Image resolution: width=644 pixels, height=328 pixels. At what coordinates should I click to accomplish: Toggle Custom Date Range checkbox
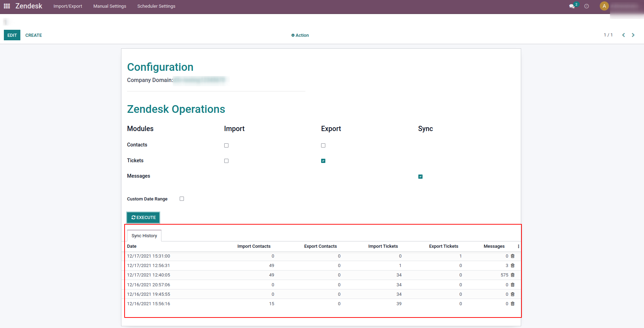182,199
